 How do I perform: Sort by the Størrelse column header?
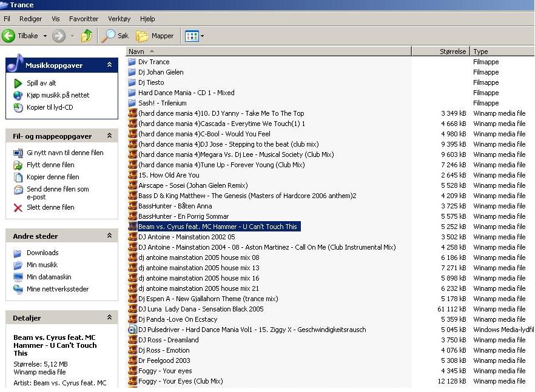tap(441, 51)
